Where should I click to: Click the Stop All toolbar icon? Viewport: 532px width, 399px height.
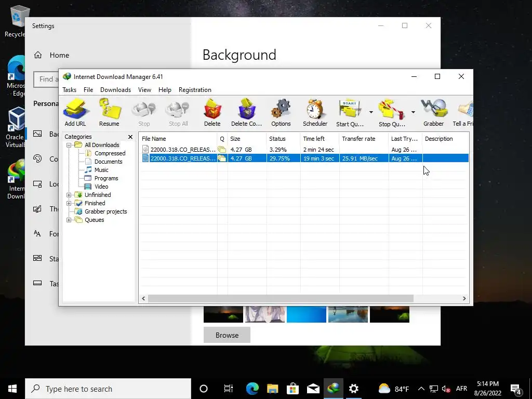(x=178, y=113)
